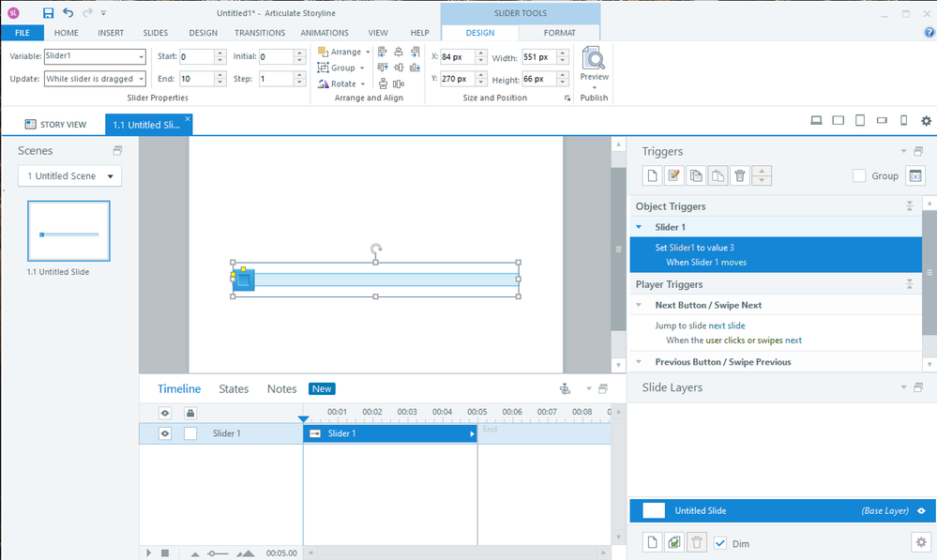Screen dimensions: 937x560
Task: Uncheck the Dim checkbox
Action: click(720, 543)
